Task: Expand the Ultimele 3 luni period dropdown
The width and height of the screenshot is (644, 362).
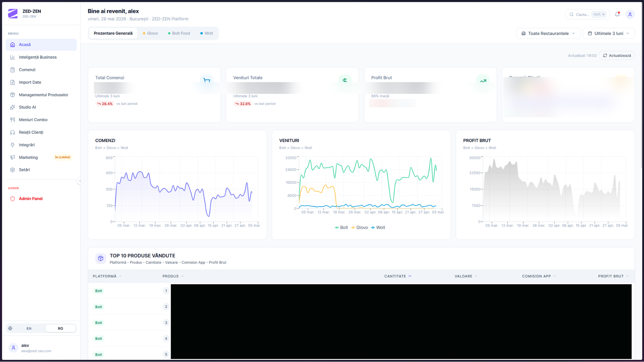Action: click(608, 34)
